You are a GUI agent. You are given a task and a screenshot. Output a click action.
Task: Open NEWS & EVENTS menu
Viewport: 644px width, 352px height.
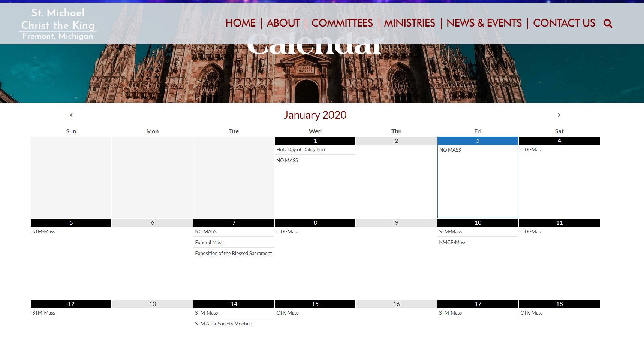pos(484,23)
